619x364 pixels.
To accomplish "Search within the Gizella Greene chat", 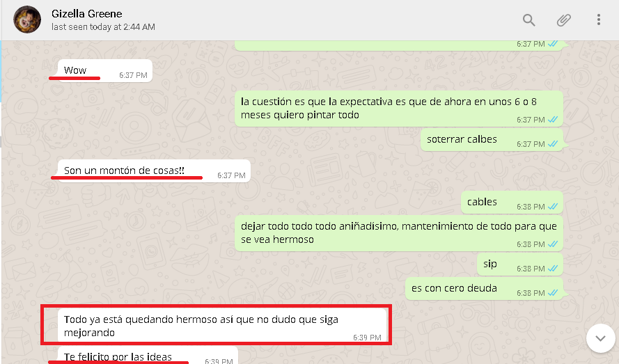I will point(528,19).
